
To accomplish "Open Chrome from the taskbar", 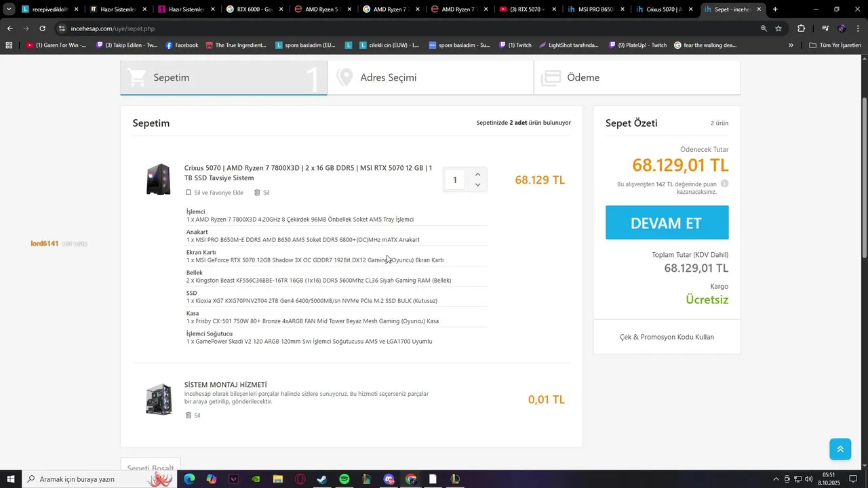I will click(x=411, y=479).
